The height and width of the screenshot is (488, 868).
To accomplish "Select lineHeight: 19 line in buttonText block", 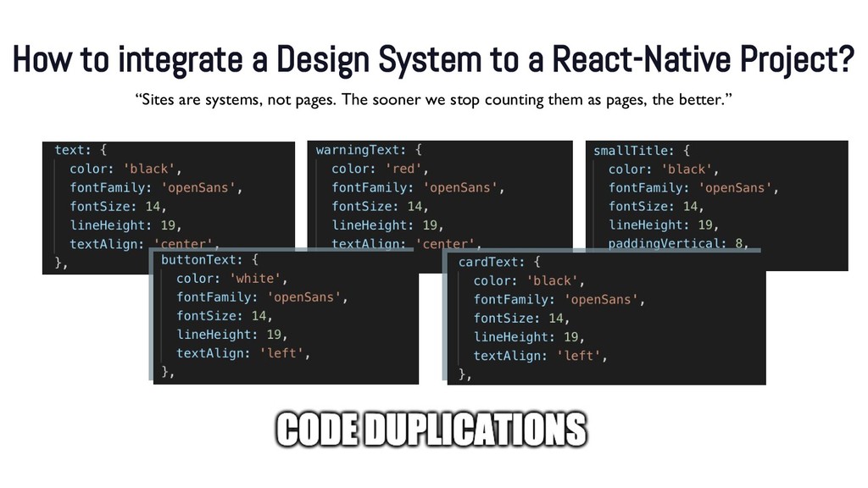I will [x=232, y=335].
